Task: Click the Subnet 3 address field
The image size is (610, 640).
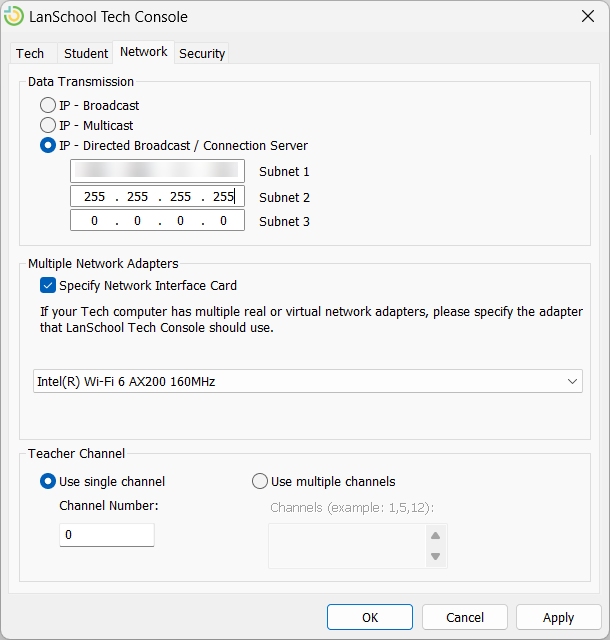Action: tap(158, 220)
